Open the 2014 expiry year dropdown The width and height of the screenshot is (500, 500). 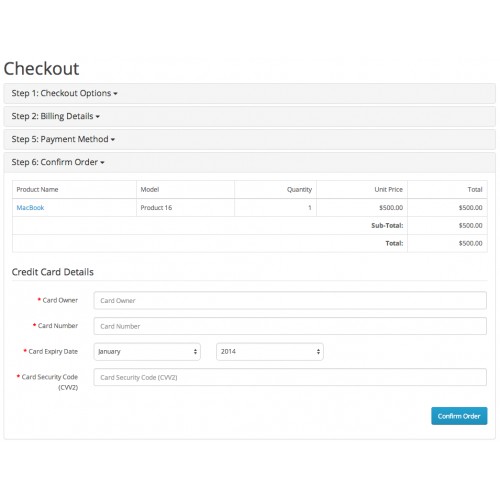tap(270, 352)
